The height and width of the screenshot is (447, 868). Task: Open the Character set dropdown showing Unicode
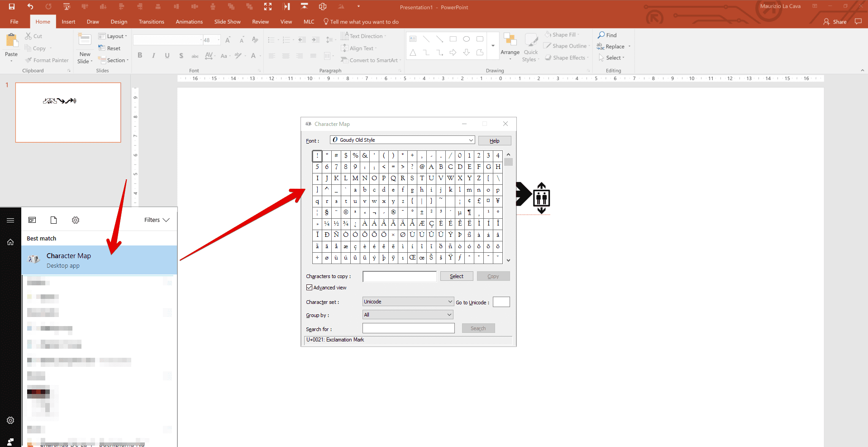(x=407, y=301)
